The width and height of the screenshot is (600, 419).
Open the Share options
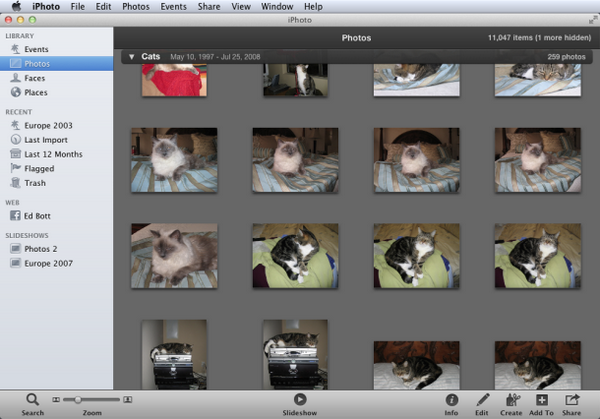tap(572, 401)
